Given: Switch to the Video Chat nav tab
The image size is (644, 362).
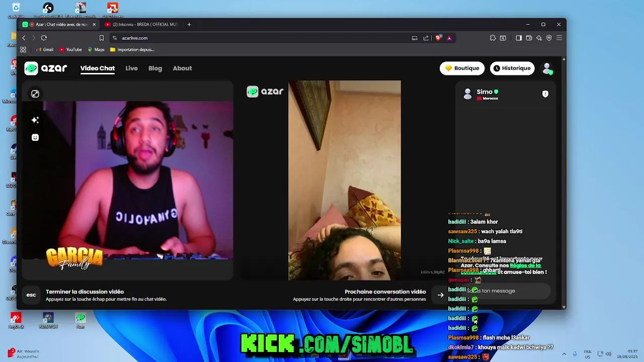Looking at the screenshot, I should click(x=98, y=68).
